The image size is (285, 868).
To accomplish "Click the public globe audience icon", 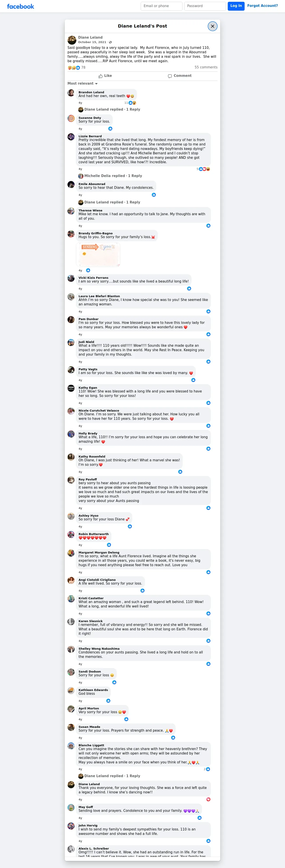I will 110,42.
